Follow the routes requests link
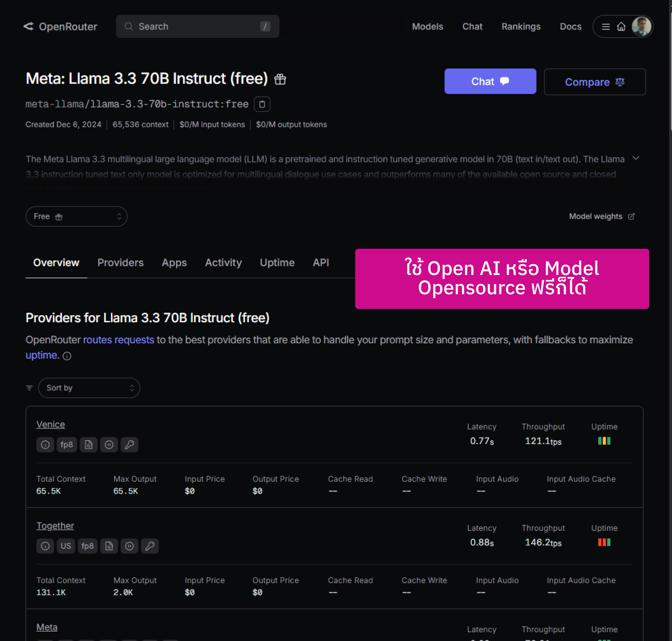Screen dimensions: 672x641 click(x=118, y=340)
